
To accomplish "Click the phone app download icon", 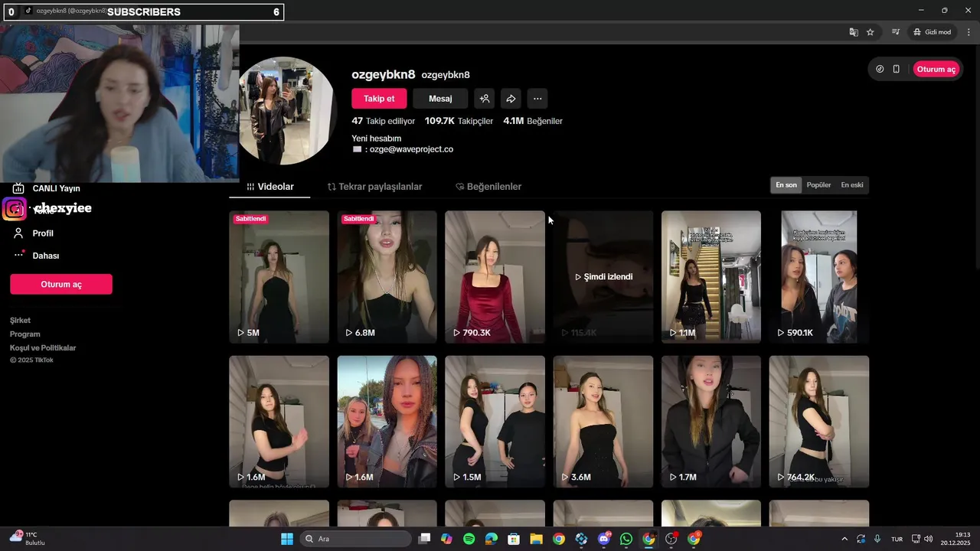I will pos(896,69).
